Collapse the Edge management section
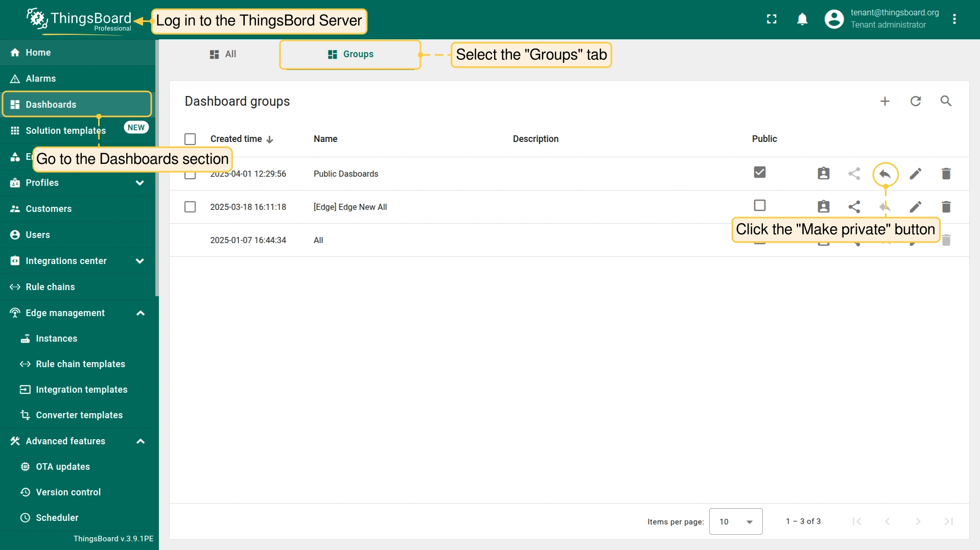The width and height of the screenshot is (980, 550). [141, 313]
